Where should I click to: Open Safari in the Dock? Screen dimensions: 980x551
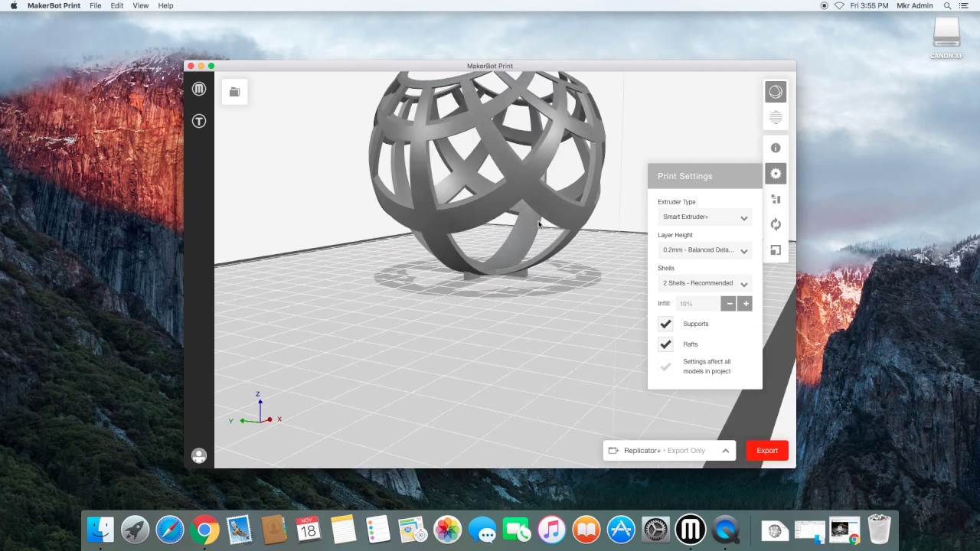tap(169, 530)
